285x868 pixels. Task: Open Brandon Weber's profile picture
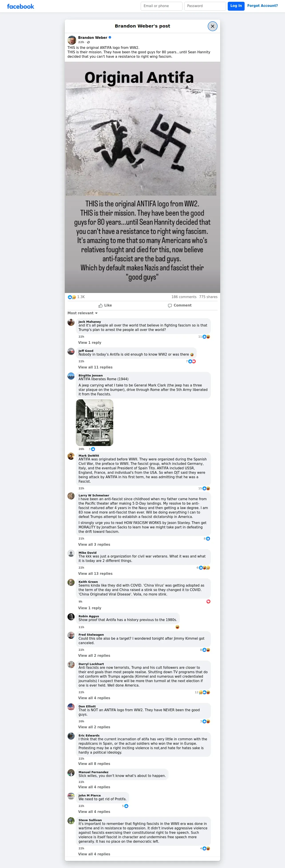click(72, 40)
